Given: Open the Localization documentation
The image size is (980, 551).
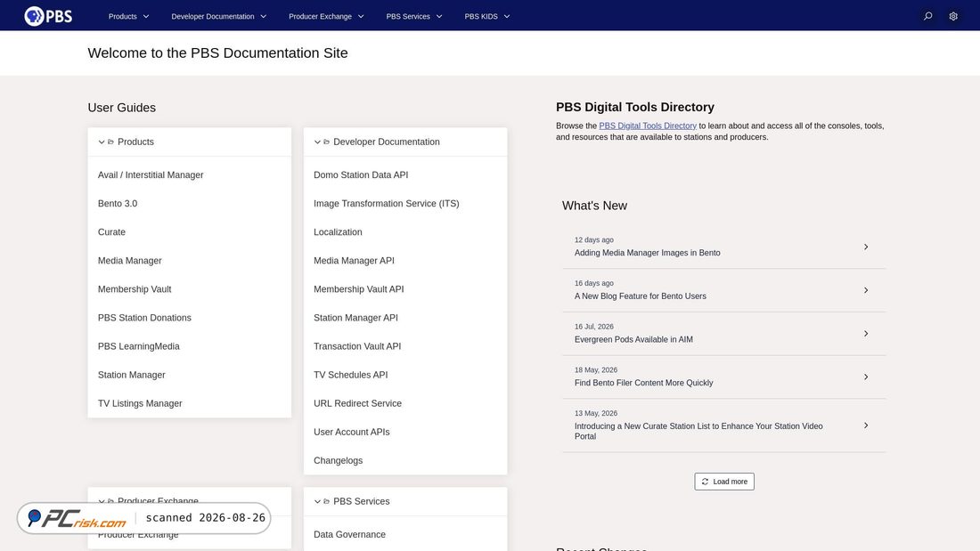Looking at the screenshot, I should (x=338, y=231).
